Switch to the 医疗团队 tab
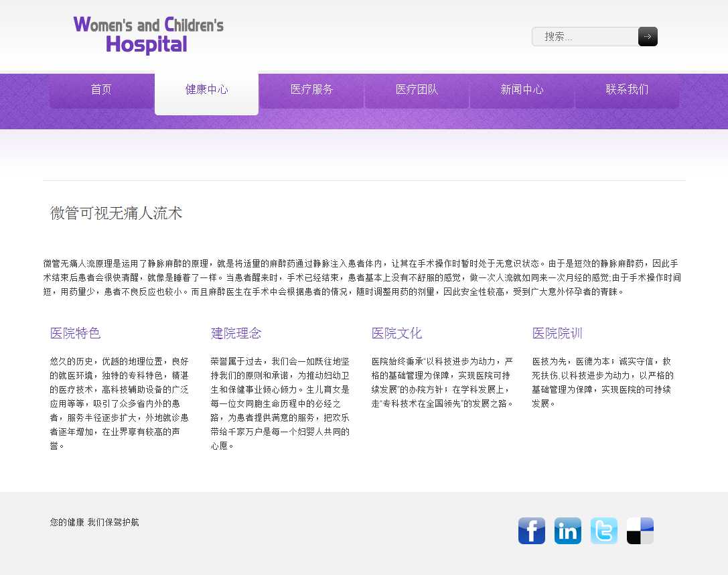 click(417, 90)
